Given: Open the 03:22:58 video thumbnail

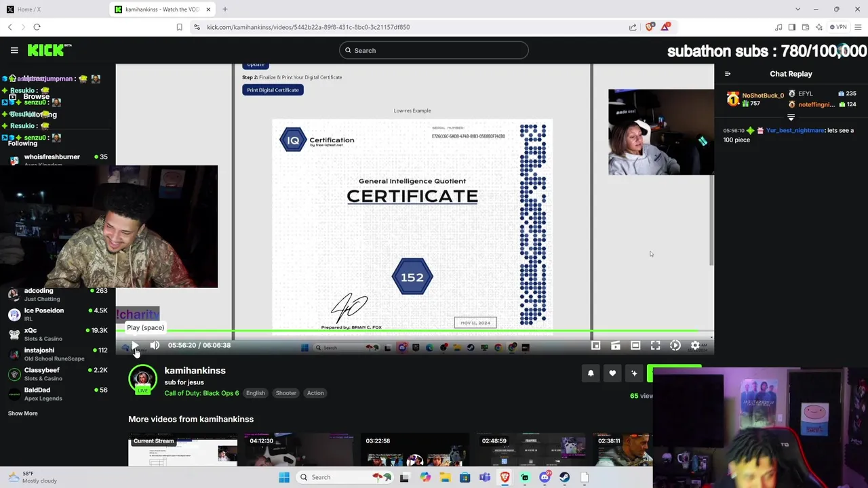Looking at the screenshot, I should pyautogui.click(x=415, y=450).
